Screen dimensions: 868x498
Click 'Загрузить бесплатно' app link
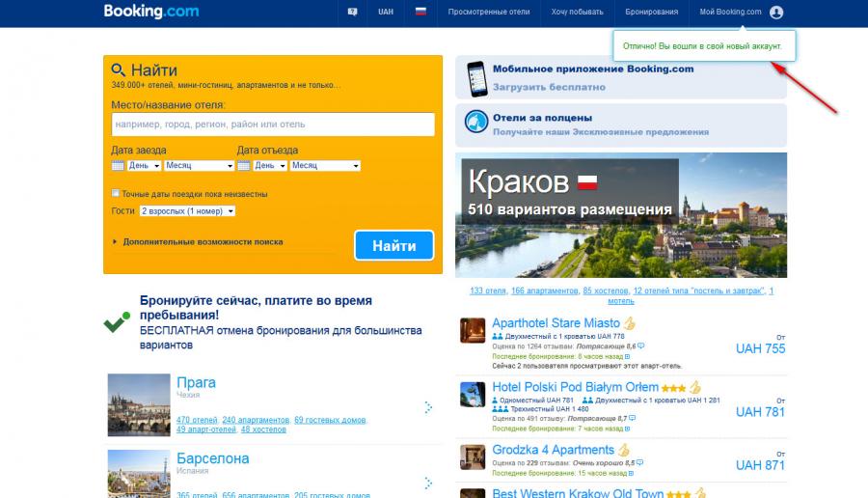pyautogui.click(x=549, y=87)
